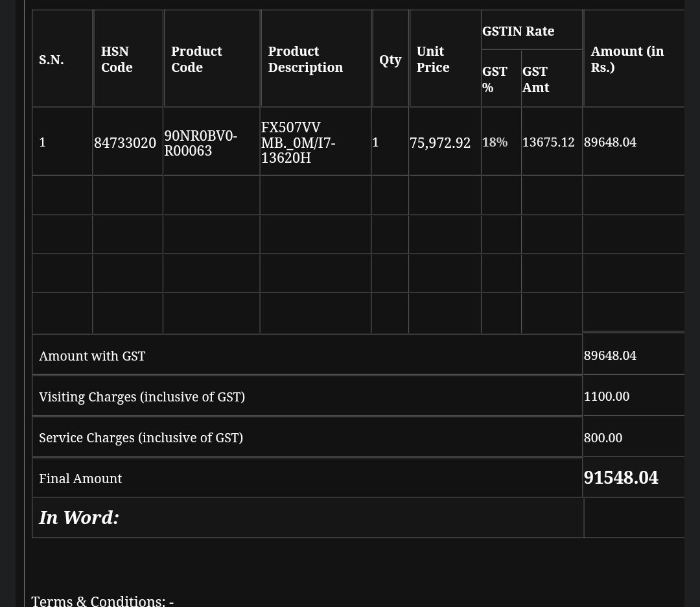Screen dimensions: 700x607
Task: Select product code 90NR0BV0-R00063
Action: (200, 143)
